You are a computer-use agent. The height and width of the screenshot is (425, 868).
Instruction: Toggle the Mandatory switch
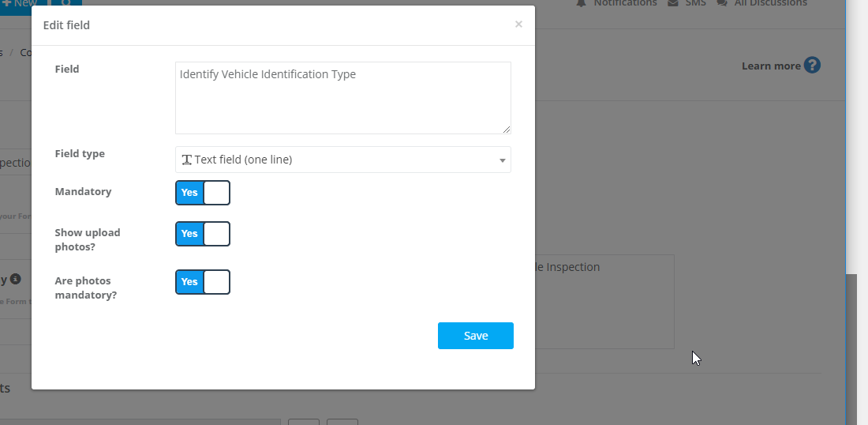(x=203, y=193)
